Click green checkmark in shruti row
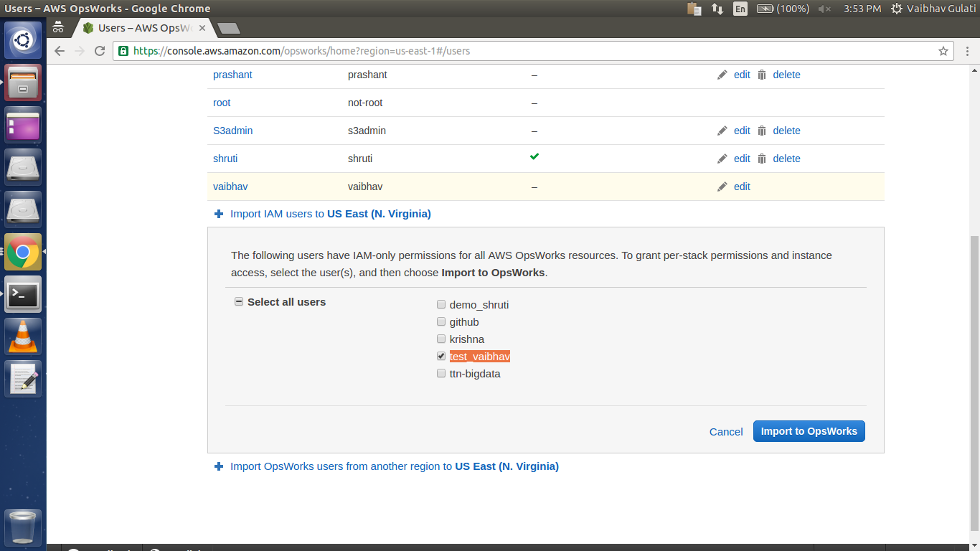 pyautogui.click(x=534, y=156)
